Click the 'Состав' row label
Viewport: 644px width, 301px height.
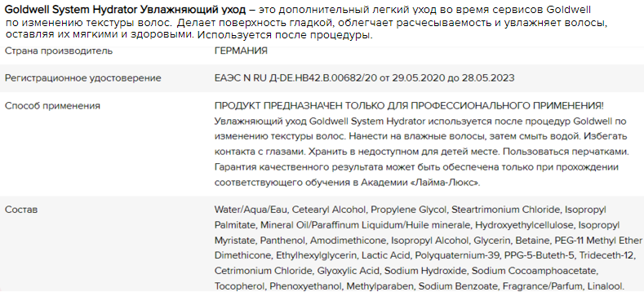pyautogui.click(x=21, y=210)
